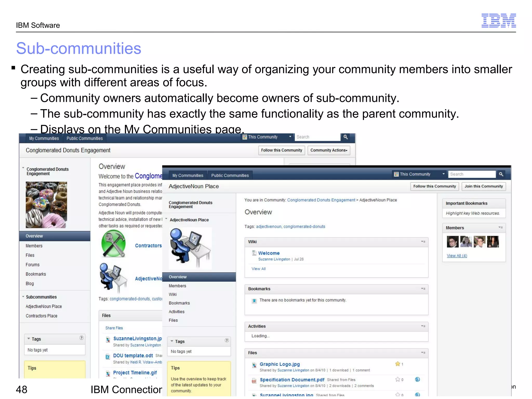Click Tags help icon in front window

[227, 340]
